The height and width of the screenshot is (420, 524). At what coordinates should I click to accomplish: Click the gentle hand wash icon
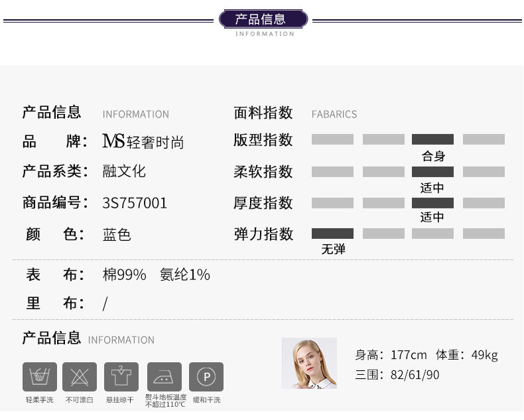39,377
